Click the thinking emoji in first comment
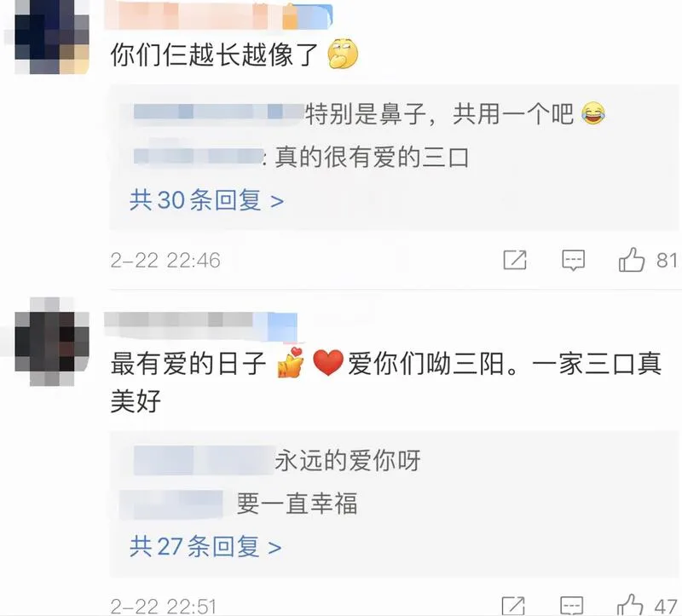Screen dimensions: 682x616 [343, 54]
